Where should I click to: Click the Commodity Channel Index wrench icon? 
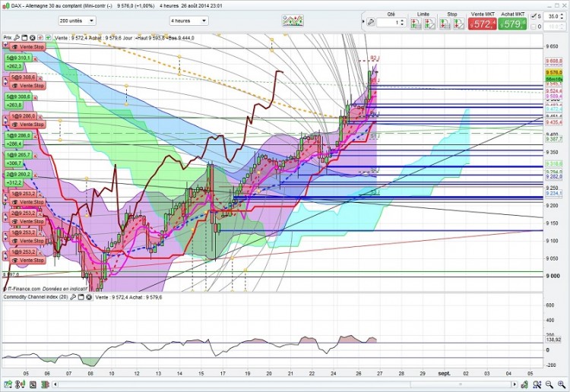[73, 297]
